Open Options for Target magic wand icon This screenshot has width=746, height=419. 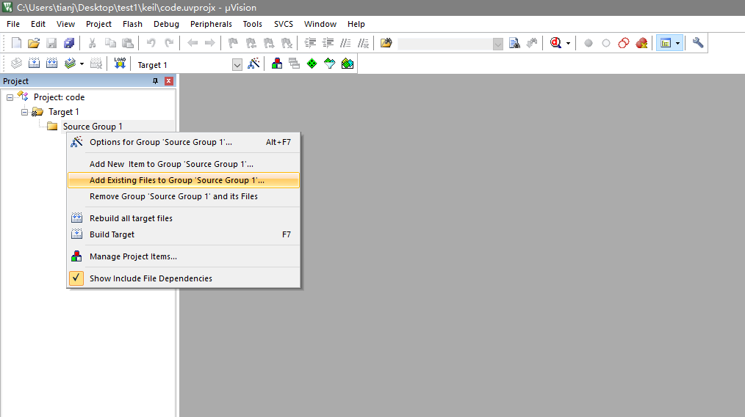[254, 64]
